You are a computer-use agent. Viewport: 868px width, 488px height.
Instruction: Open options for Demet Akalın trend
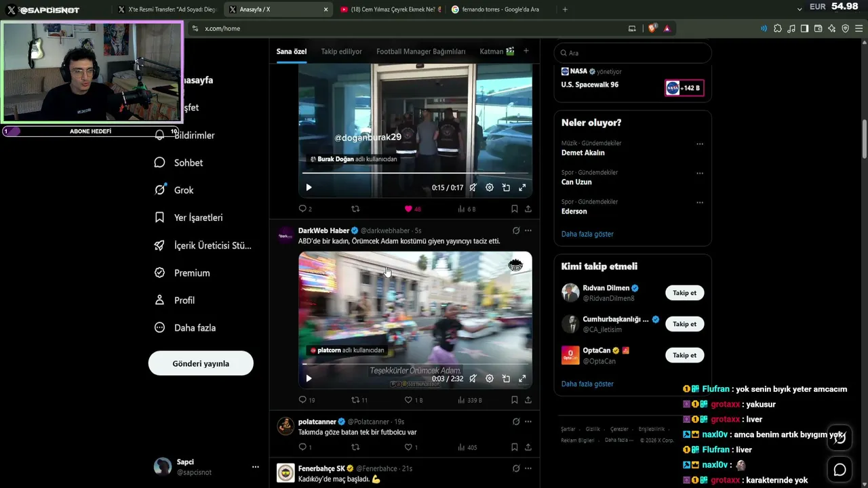click(x=700, y=144)
